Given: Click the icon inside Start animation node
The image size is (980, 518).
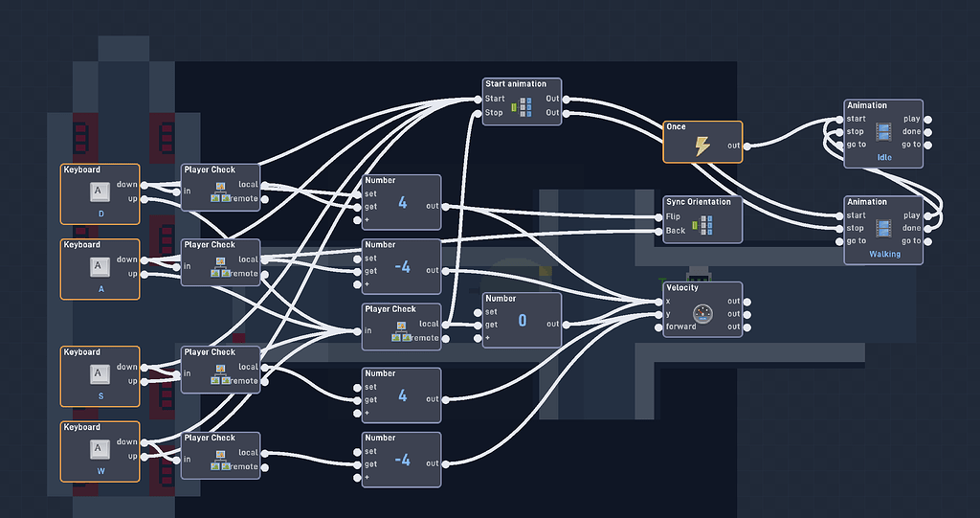Looking at the screenshot, I should coord(522,107).
